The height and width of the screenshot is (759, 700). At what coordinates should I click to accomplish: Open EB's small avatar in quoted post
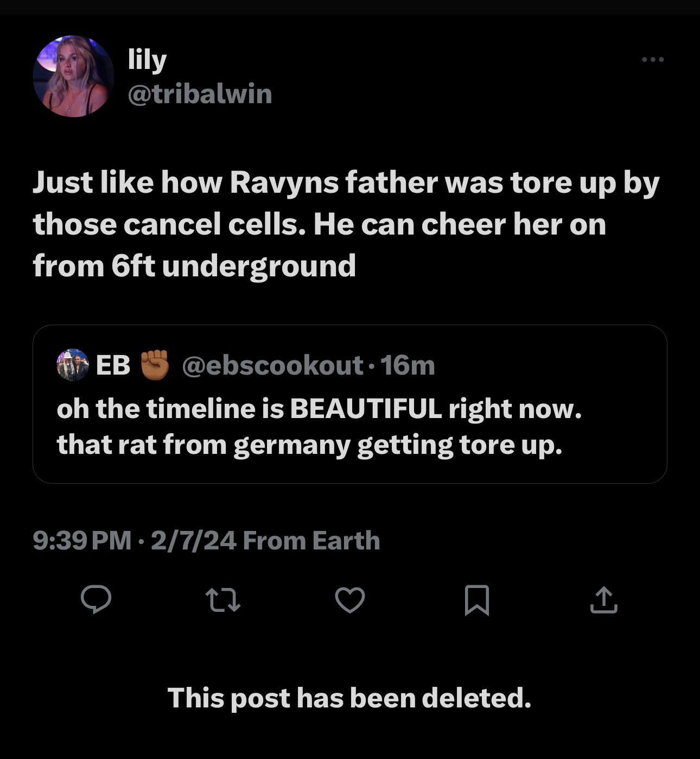pos(72,365)
